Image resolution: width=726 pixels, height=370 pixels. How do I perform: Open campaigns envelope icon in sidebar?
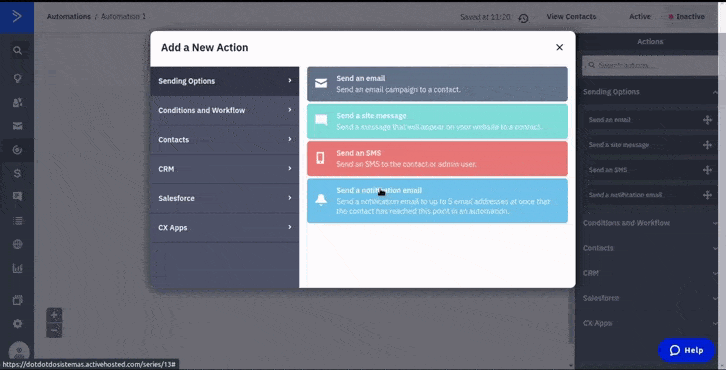click(17, 126)
